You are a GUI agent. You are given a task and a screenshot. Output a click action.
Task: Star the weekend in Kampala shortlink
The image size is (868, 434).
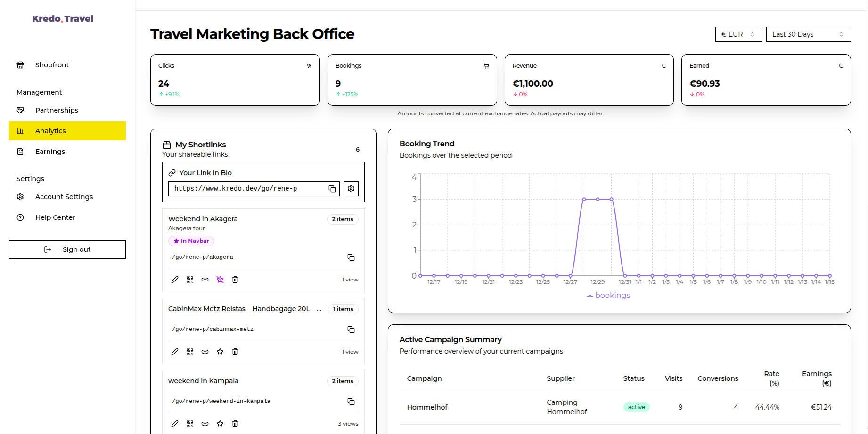point(220,424)
